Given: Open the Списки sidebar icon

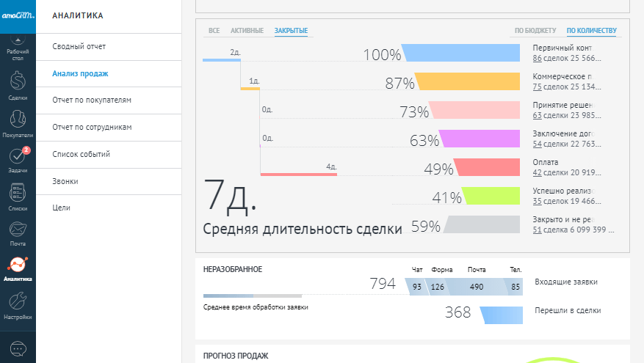Looking at the screenshot, I should pyautogui.click(x=18, y=196).
